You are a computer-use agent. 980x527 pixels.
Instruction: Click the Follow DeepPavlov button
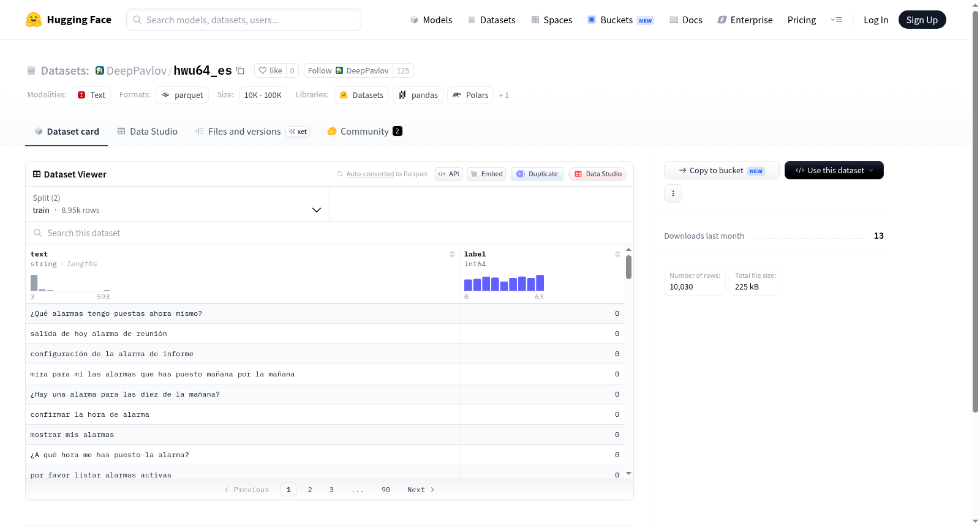pyautogui.click(x=348, y=71)
